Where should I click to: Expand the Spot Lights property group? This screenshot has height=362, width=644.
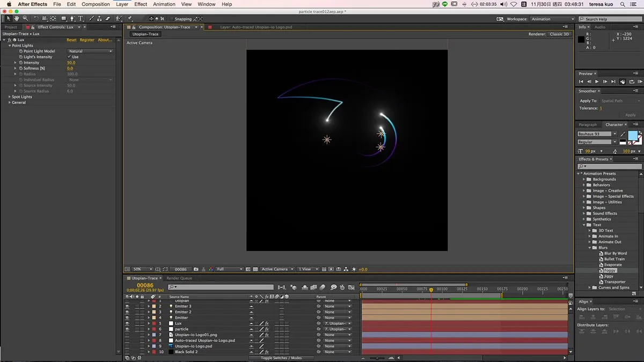[9, 97]
